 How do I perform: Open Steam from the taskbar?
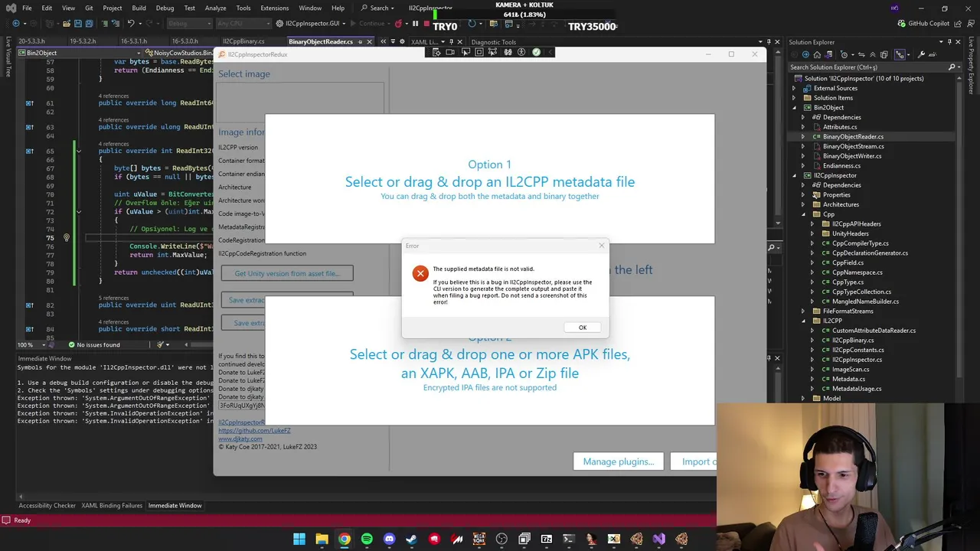(x=412, y=539)
